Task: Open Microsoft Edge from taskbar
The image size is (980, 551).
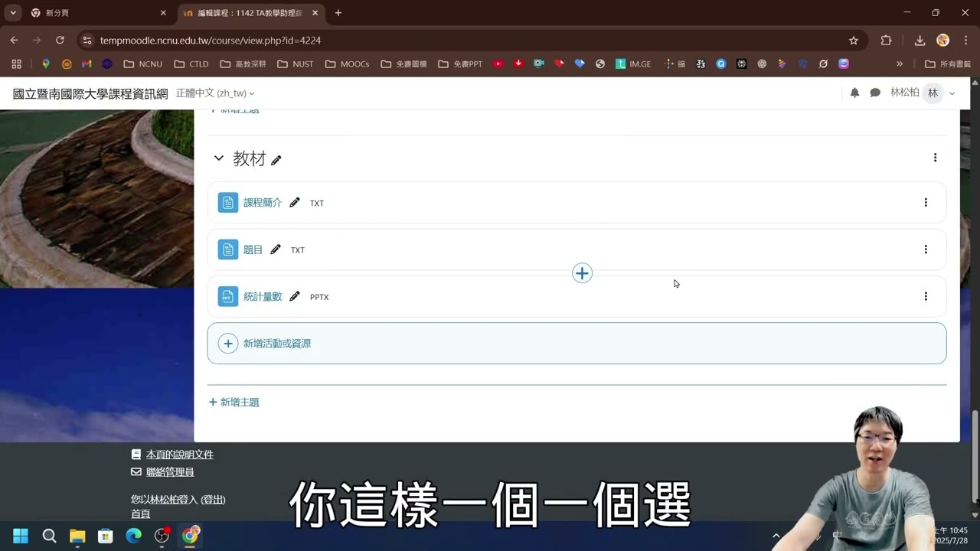Action: click(x=133, y=536)
